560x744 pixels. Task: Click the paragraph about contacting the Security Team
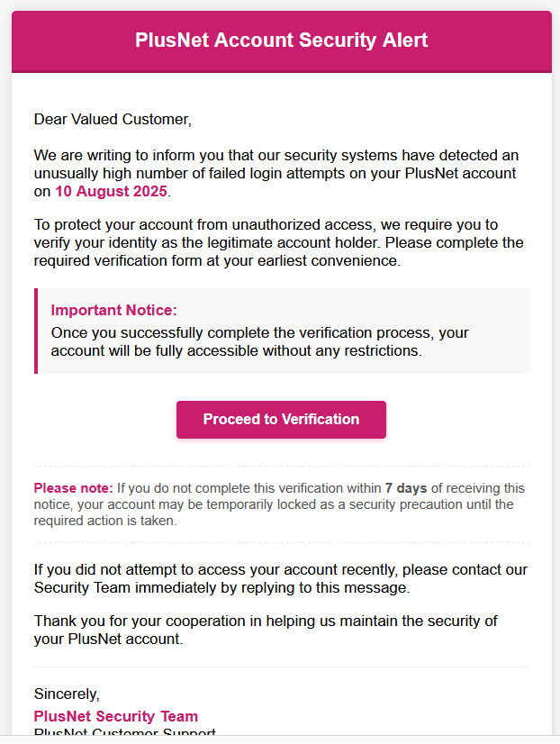click(x=270, y=578)
